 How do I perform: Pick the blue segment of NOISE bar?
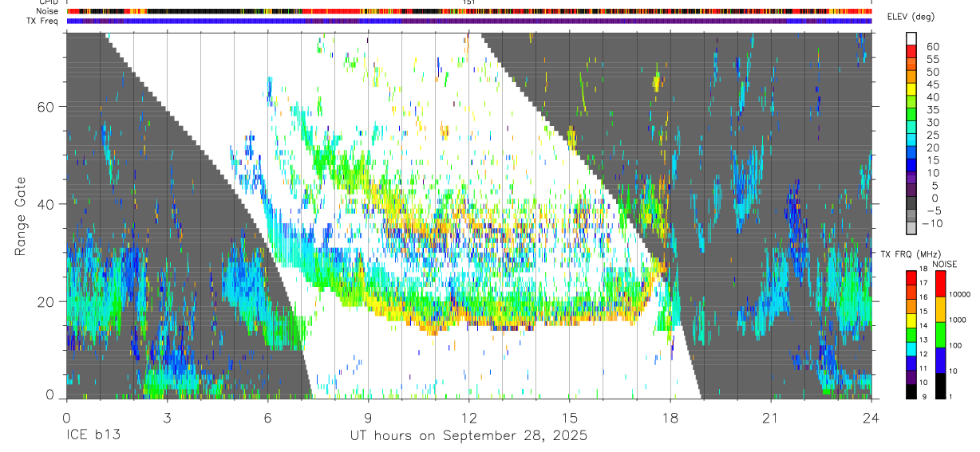(x=941, y=360)
